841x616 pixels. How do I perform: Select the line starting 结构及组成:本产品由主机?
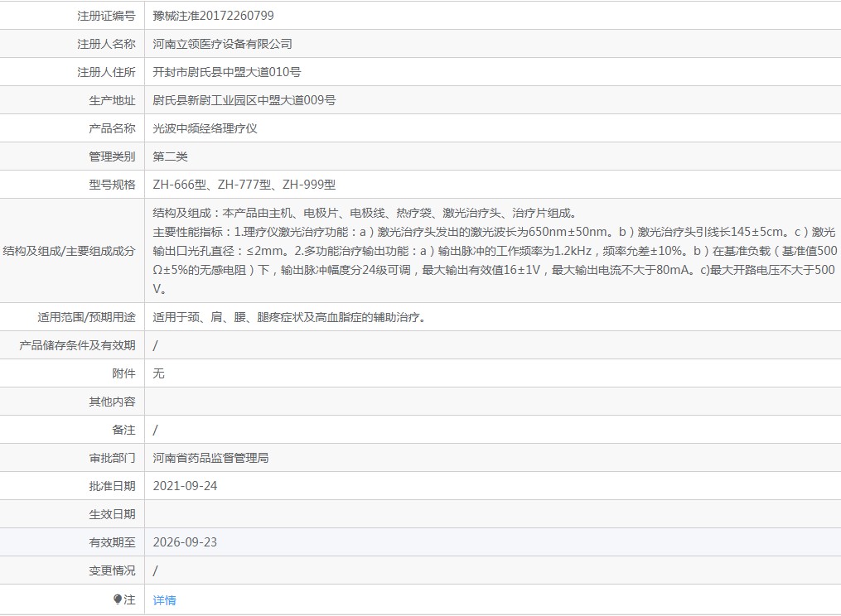[x=365, y=213]
